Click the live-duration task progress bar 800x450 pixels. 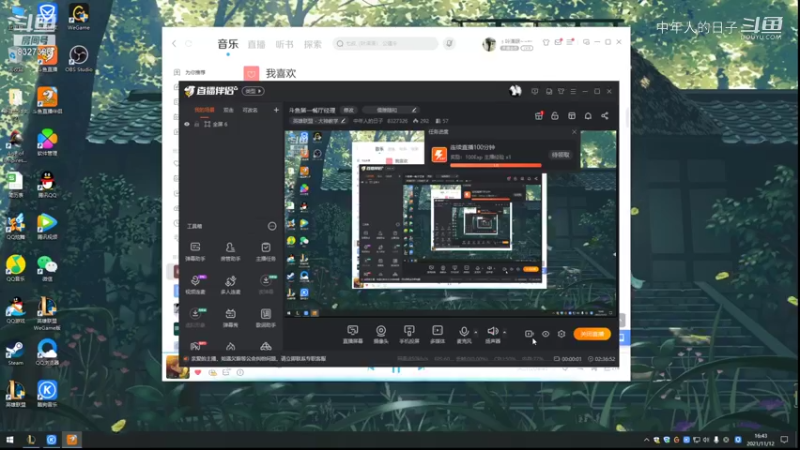click(495, 165)
